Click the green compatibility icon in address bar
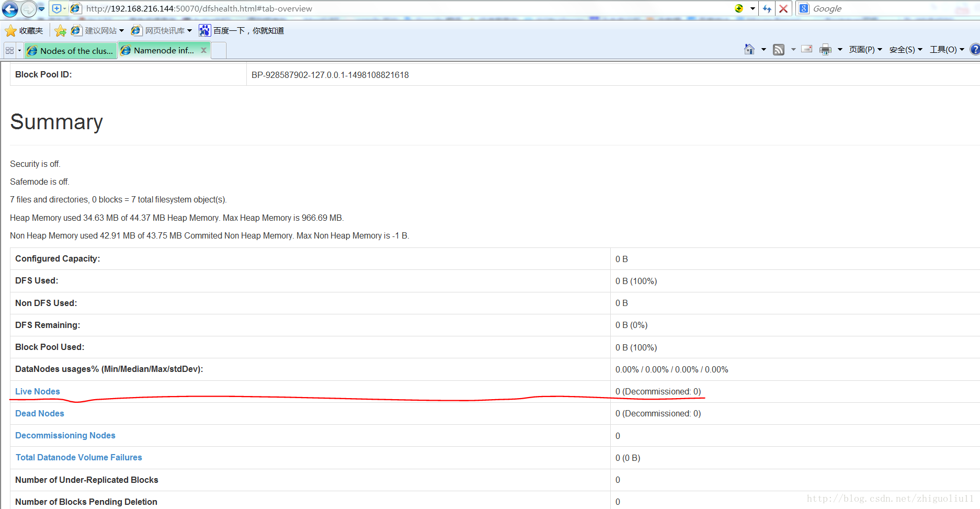Image resolution: width=980 pixels, height=509 pixels. coord(739,8)
